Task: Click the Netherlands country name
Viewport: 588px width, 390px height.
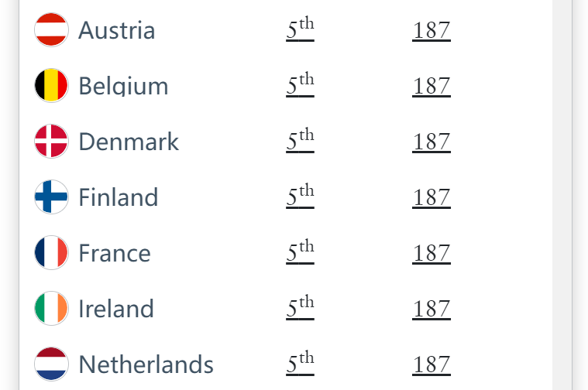Action: coord(146,364)
